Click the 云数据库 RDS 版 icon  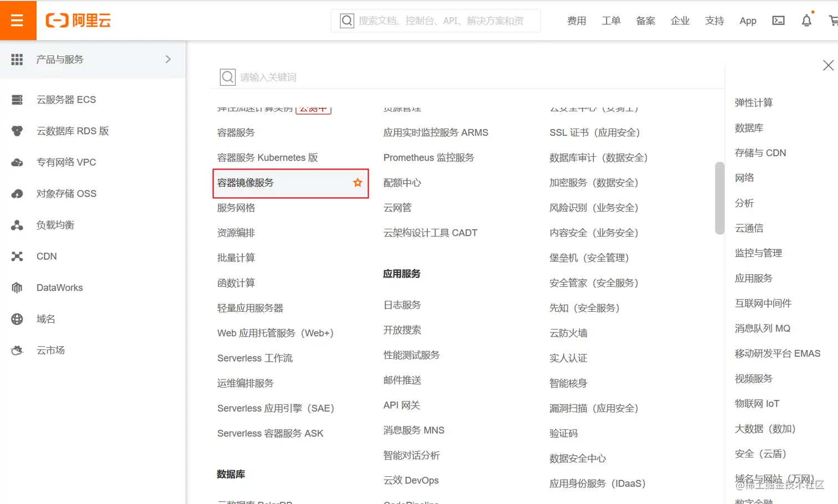[x=17, y=131]
